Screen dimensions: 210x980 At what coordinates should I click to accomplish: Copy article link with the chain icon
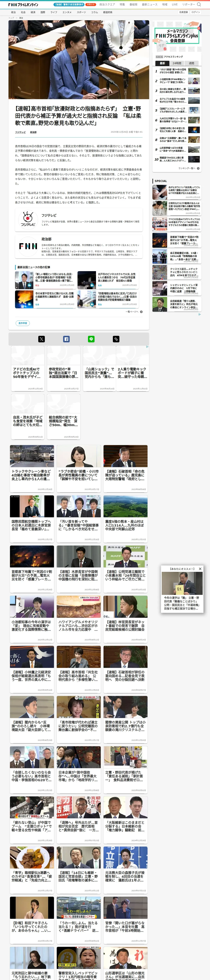(x=116, y=339)
